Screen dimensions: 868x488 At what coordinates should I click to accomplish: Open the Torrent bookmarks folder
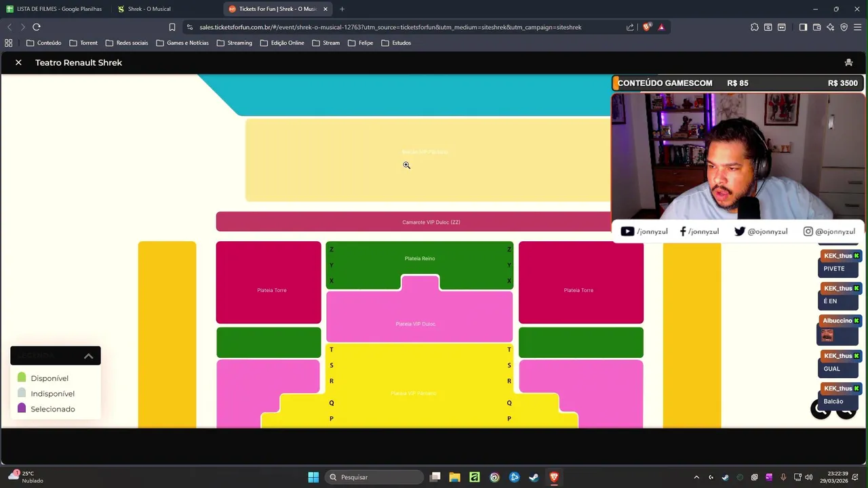point(83,43)
